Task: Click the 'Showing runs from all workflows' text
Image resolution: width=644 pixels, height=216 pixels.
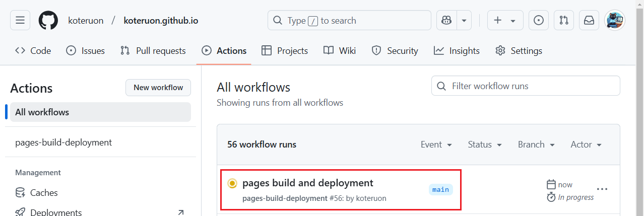Action: click(x=280, y=103)
